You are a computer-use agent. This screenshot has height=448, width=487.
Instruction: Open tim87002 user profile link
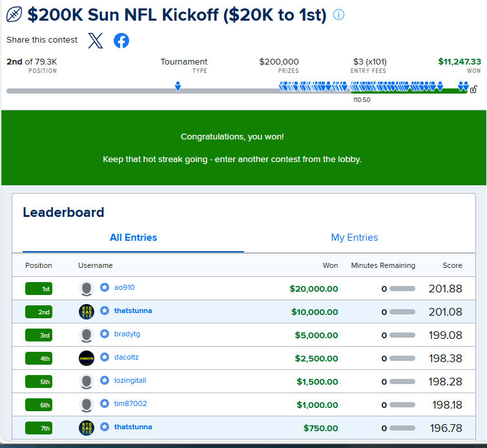click(130, 403)
